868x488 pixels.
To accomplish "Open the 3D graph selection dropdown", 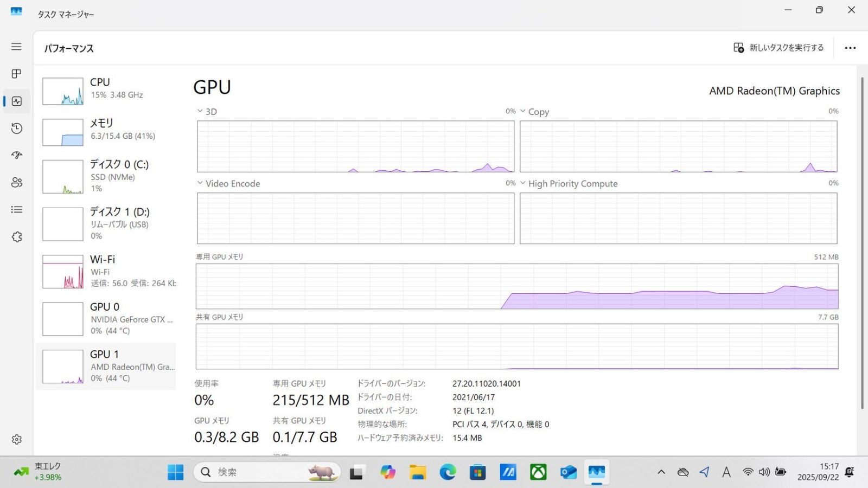I will pyautogui.click(x=200, y=111).
